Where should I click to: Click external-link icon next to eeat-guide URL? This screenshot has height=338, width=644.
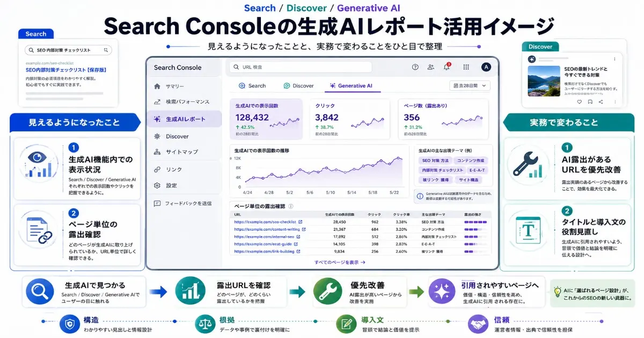click(x=297, y=244)
